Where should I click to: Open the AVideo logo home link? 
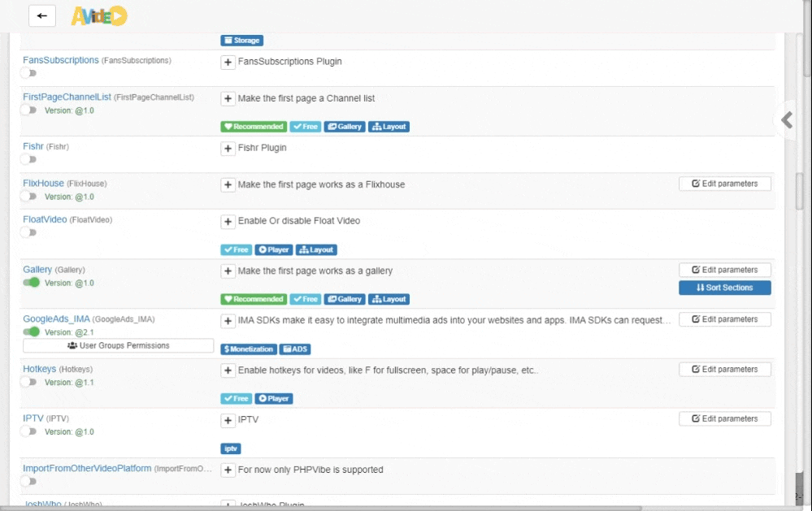tap(99, 16)
